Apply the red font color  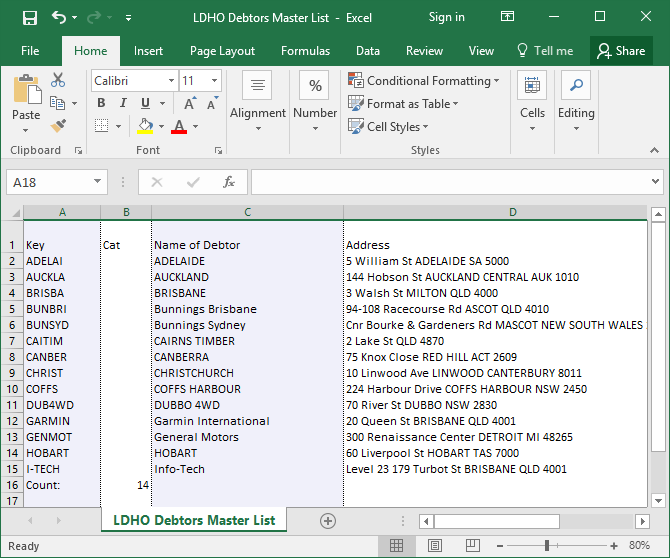pos(179,126)
